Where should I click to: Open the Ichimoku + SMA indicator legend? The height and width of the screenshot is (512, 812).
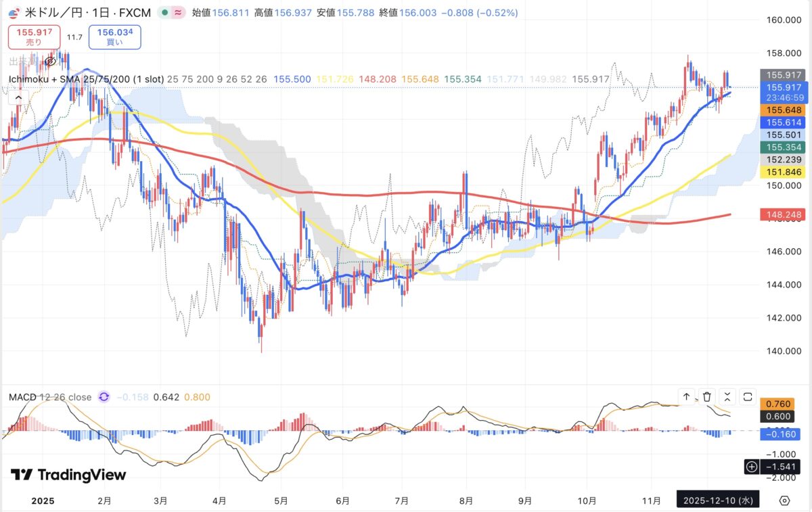pyautogui.click(x=86, y=79)
